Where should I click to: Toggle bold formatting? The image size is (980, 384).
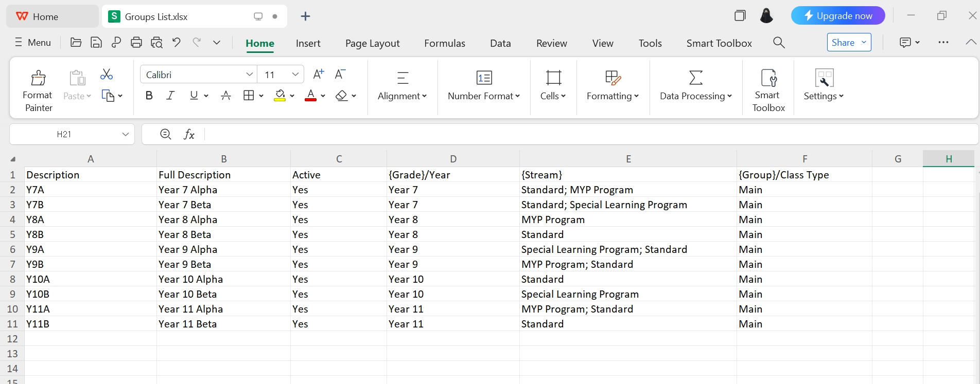149,96
